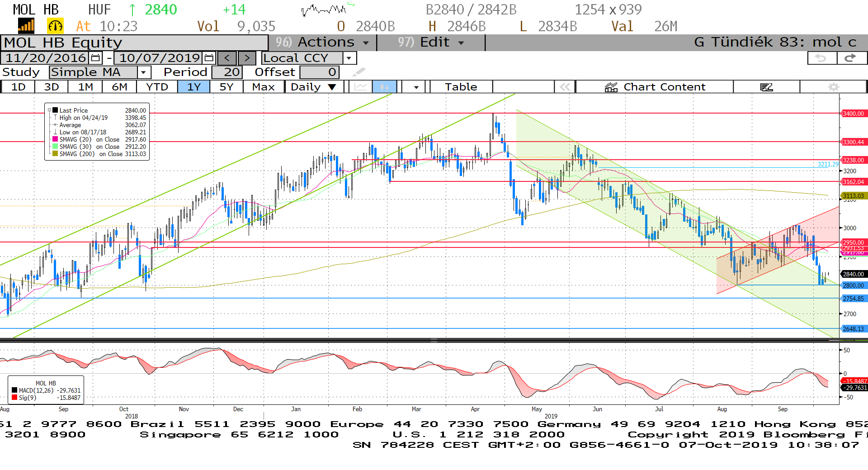The height and width of the screenshot is (470, 868).
Task: Click the 2950.00 red price label
Action: click(853, 242)
